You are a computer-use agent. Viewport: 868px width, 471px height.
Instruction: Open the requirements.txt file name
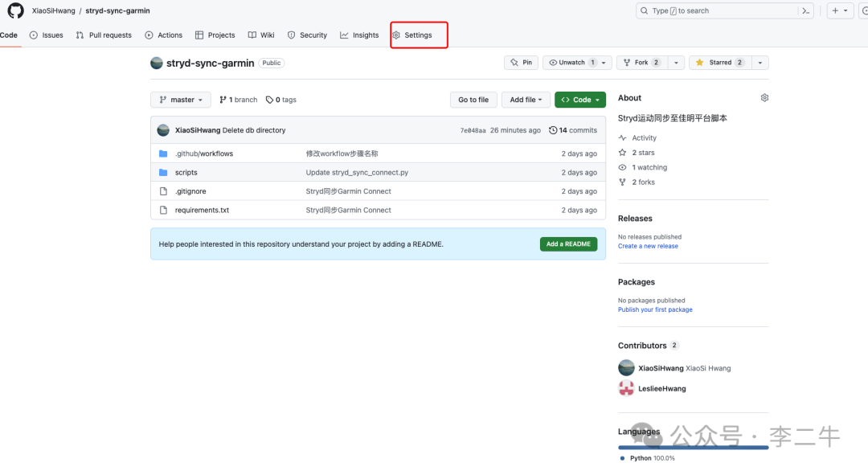[202, 210]
